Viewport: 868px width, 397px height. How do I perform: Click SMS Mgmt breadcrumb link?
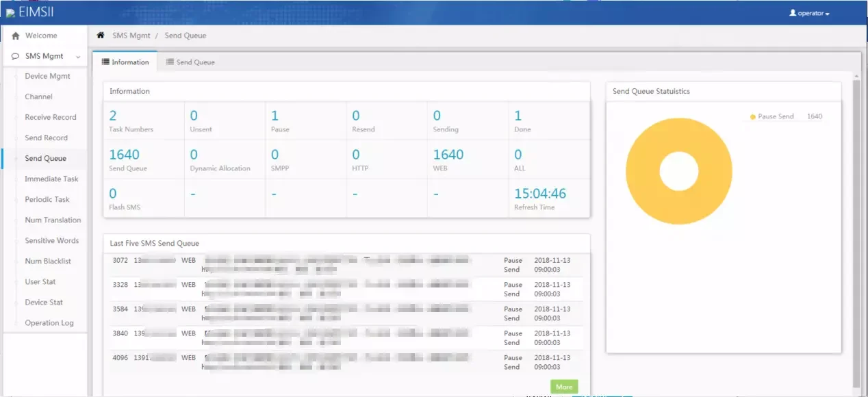[x=131, y=36]
